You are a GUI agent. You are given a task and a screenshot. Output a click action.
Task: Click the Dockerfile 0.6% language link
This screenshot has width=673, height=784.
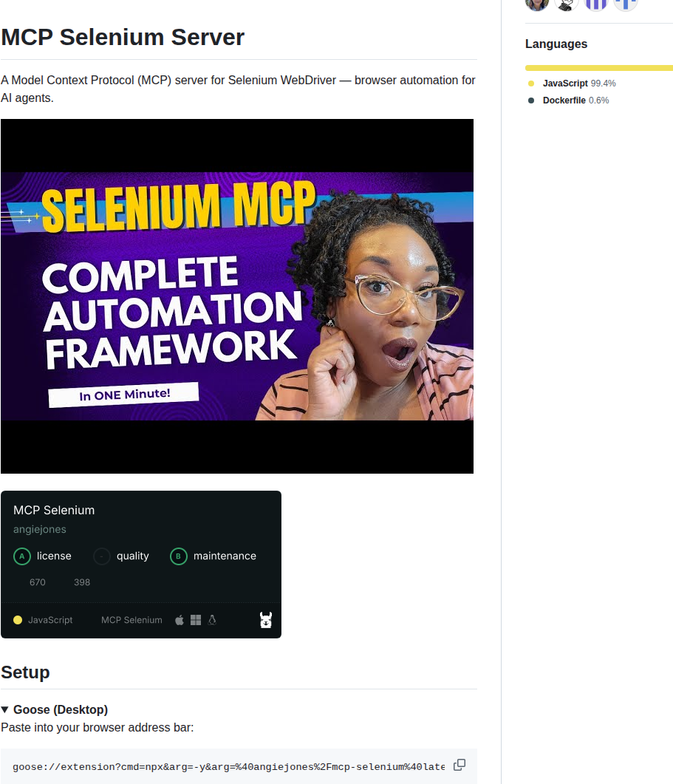pyautogui.click(x=576, y=100)
